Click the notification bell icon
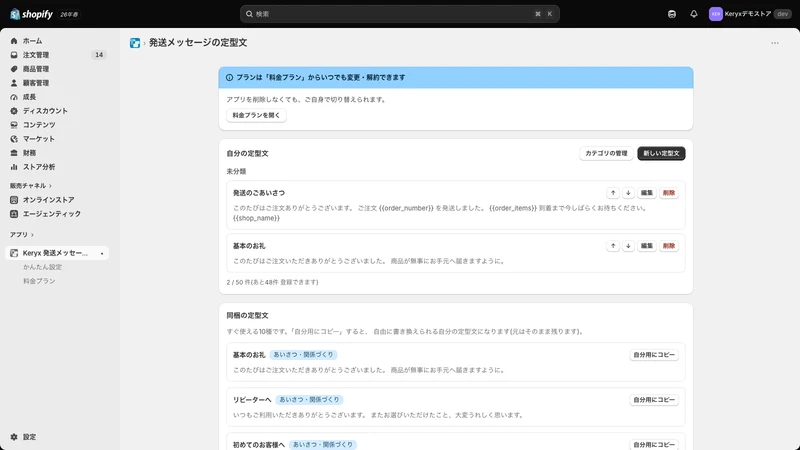The height and width of the screenshot is (450, 800). [693, 14]
